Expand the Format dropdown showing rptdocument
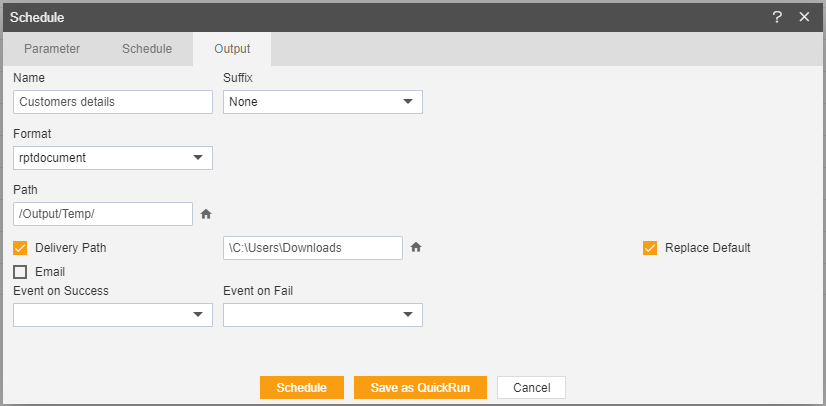826x406 pixels. coord(113,157)
